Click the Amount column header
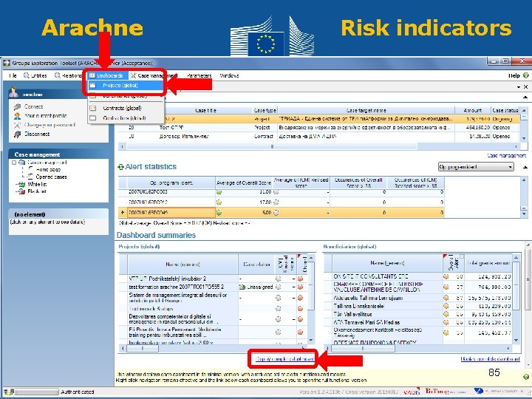Screen dimensions: 532x399 tap(473, 111)
